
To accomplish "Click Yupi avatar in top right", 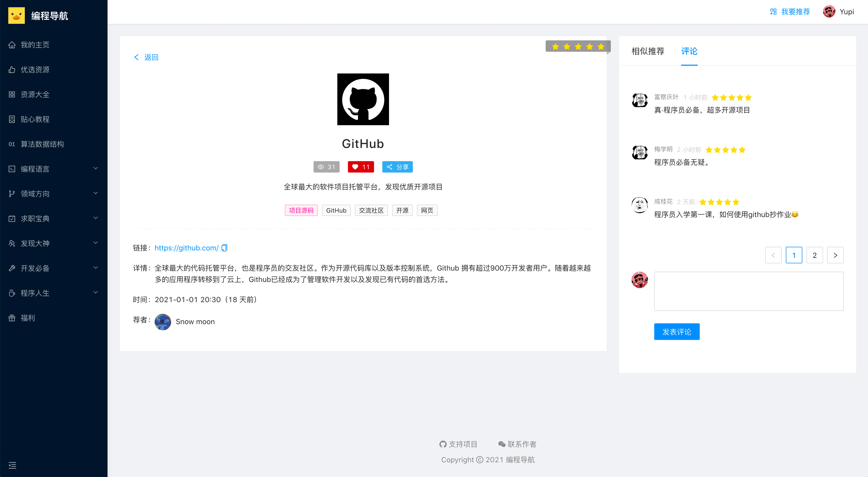I will (x=829, y=12).
